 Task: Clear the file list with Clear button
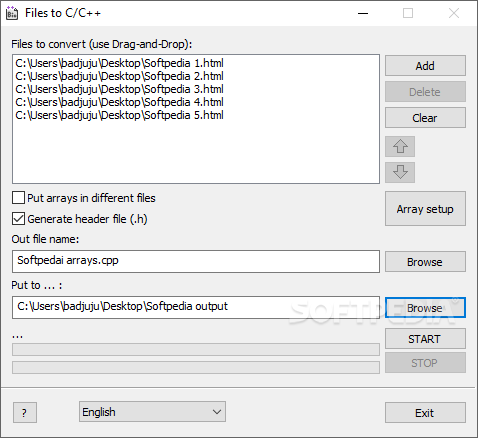tap(425, 118)
